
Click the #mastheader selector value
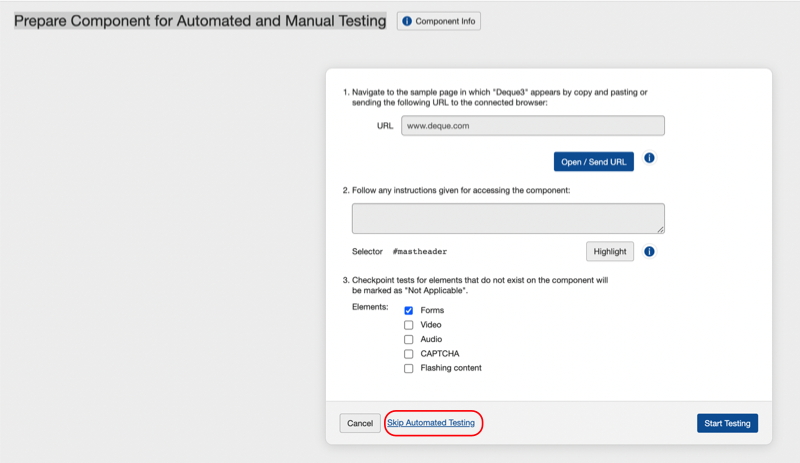pos(419,252)
